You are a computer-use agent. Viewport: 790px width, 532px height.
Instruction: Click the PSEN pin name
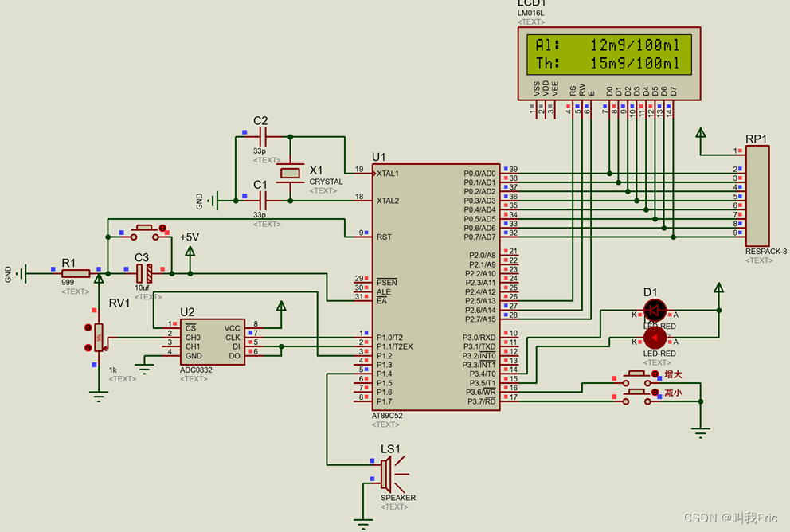pyautogui.click(x=387, y=282)
